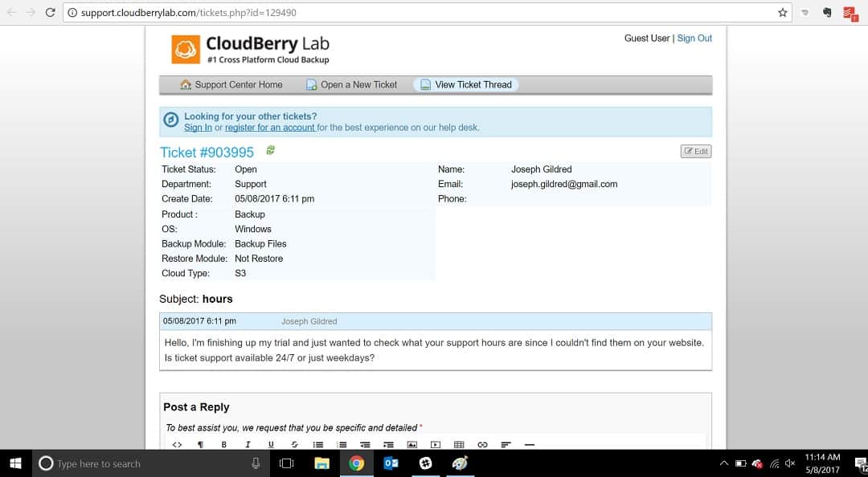Click the Cortana search box
The height and width of the screenshot is (477, 868).
click(x=150, y=463)
